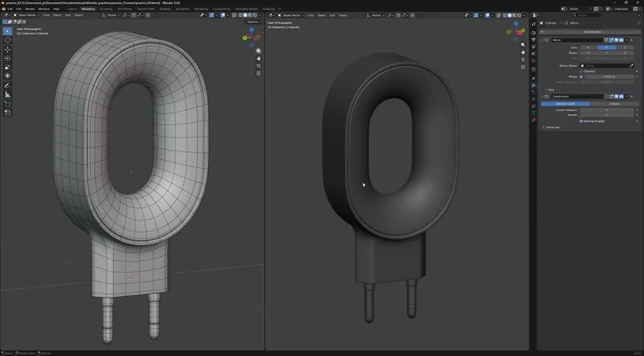Click camera view icon in left viewport
The height and width of the screenshot is (356, 644).
tap(258, 66)
